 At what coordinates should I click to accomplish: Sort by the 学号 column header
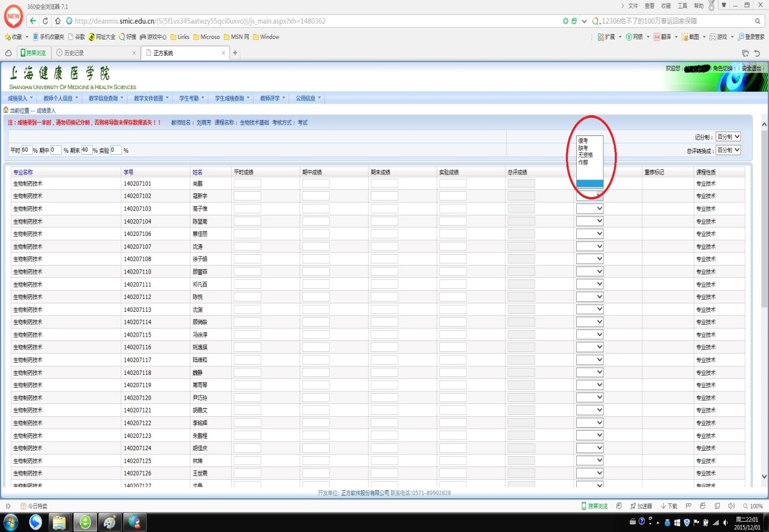point(128,172)
